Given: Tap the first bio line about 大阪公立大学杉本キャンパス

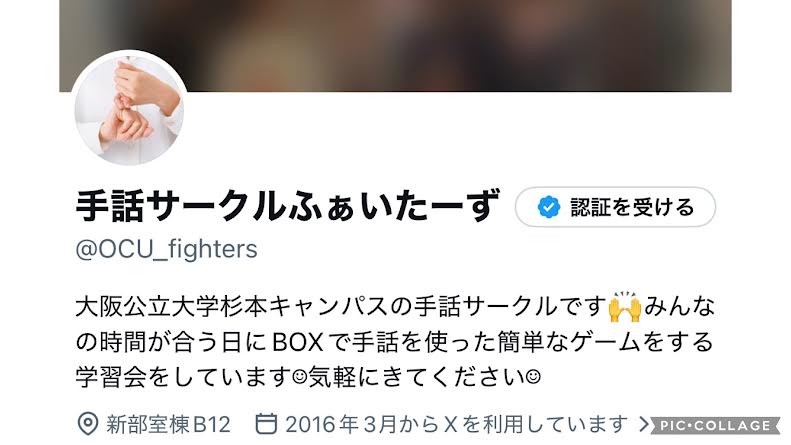Looking at the screenshot, I should [x=395, y=307].
